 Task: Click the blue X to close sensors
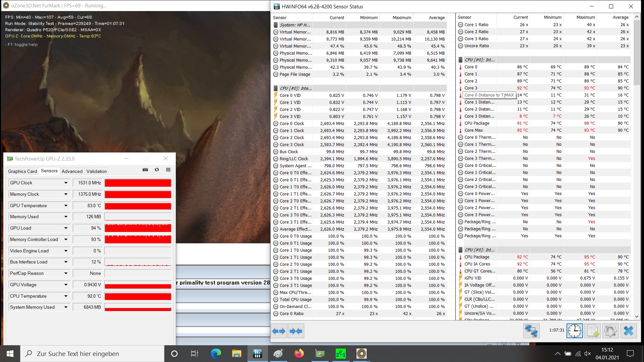[628, 331]
